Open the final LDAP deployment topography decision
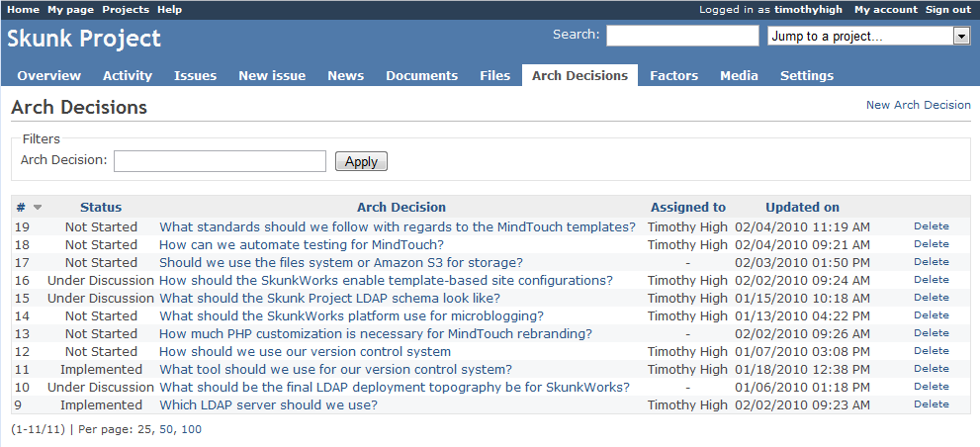 point(395,387)
